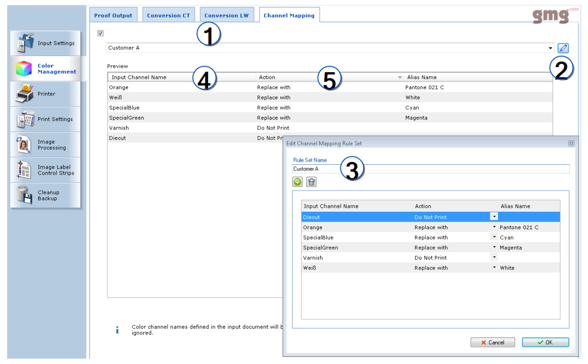Click the pencil edit rule set icon
Screen dimensions: 588x364
coord(563,48)
